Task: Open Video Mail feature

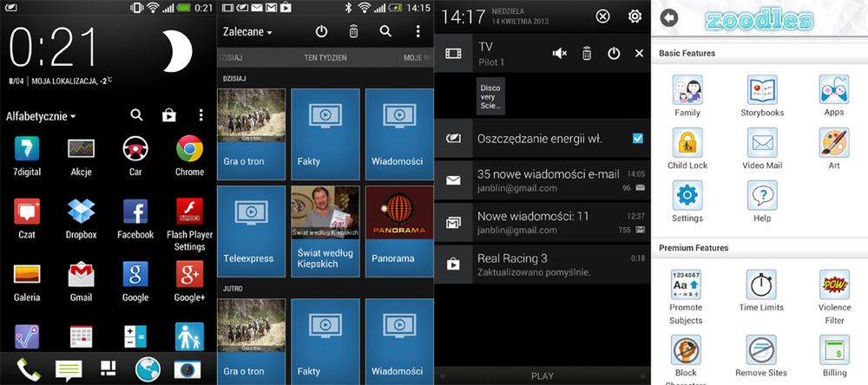Action: (x=762, y=149)
